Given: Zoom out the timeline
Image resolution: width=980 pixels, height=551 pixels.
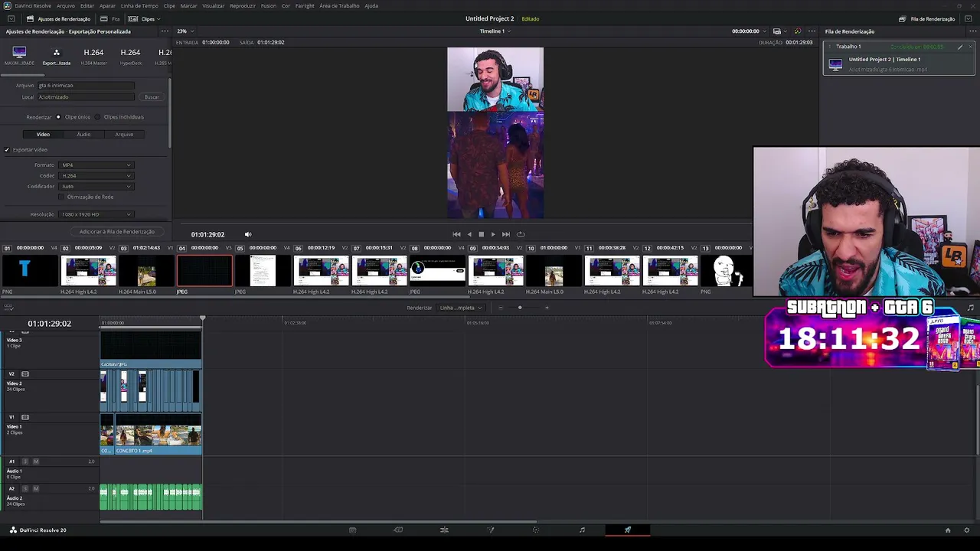Looking at the screenshot, I should pos(500,308).
